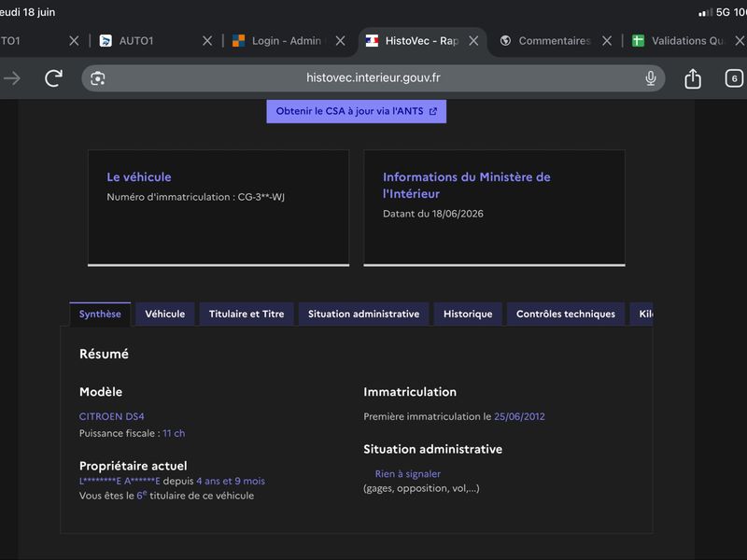
Task: Open the Historique tab
Action: click(468, 315)
